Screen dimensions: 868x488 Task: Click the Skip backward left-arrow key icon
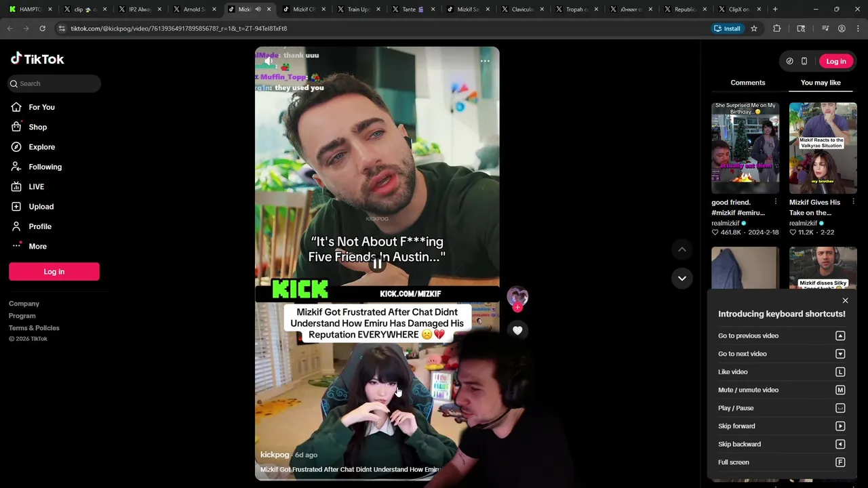point(840,444)
